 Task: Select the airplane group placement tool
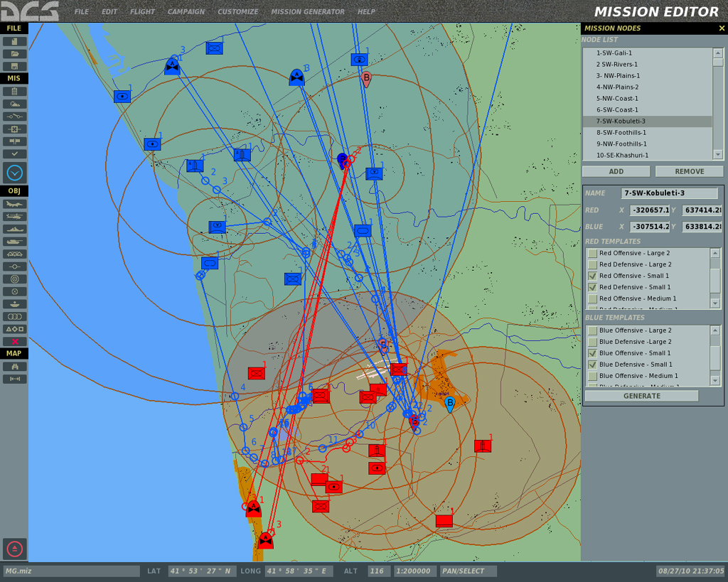[x=14, y=204]
